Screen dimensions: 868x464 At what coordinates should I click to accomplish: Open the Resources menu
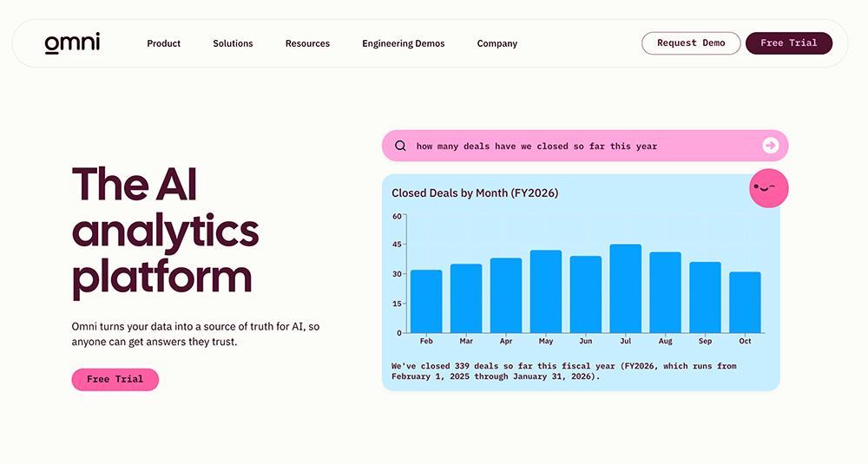[x=307, y=43]
